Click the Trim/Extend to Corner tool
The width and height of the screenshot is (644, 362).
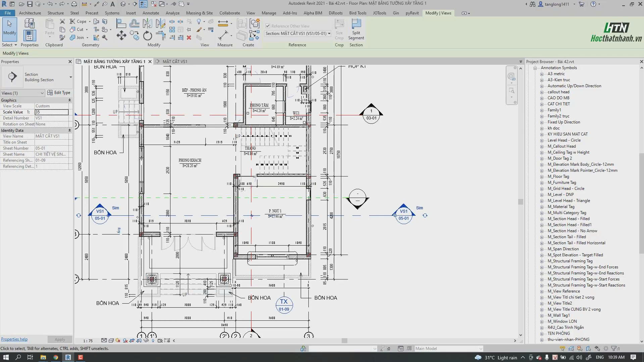[161, 36]
